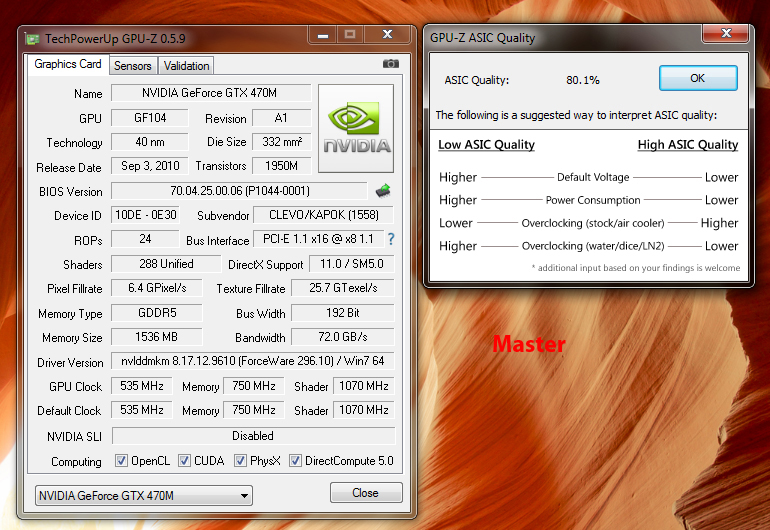Click the Default Clock row Shader 1070 MHz

coord(364,410)
